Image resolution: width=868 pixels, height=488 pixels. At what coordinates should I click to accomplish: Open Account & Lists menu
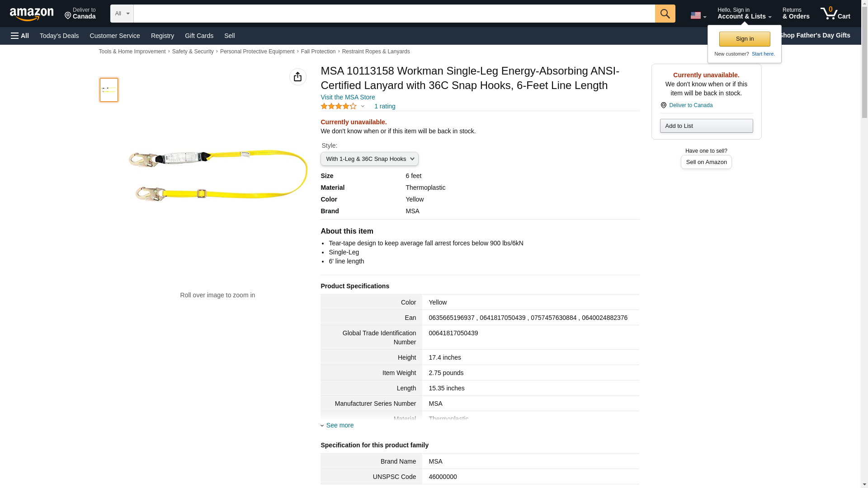point(744,14)
